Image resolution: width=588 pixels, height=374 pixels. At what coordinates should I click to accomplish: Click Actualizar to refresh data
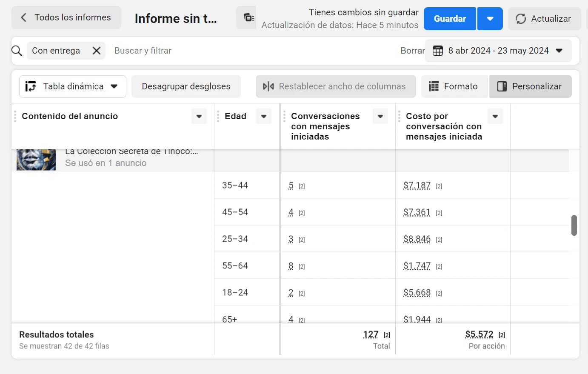point(544,19)
